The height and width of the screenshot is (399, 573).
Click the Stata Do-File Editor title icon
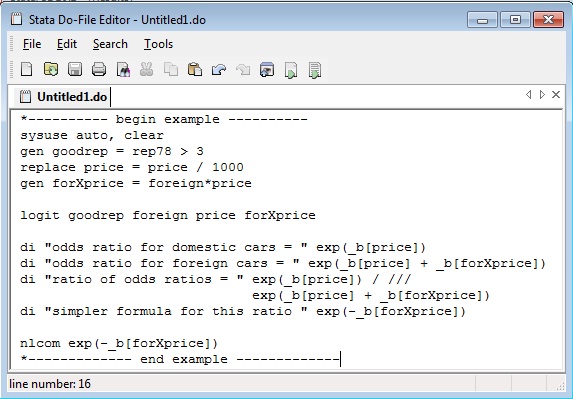[16, 19]
